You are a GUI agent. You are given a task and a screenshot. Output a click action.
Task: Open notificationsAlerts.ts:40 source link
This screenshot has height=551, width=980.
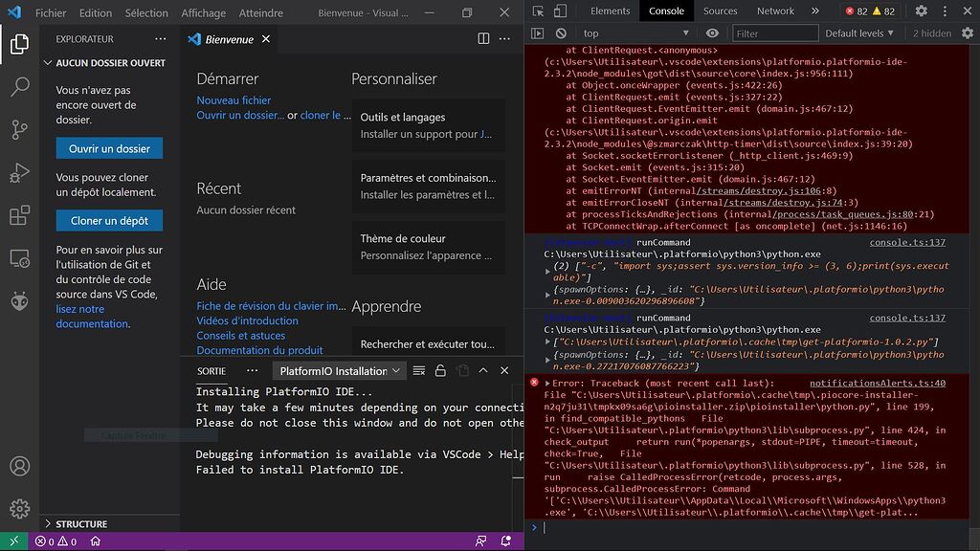(878, 383)
